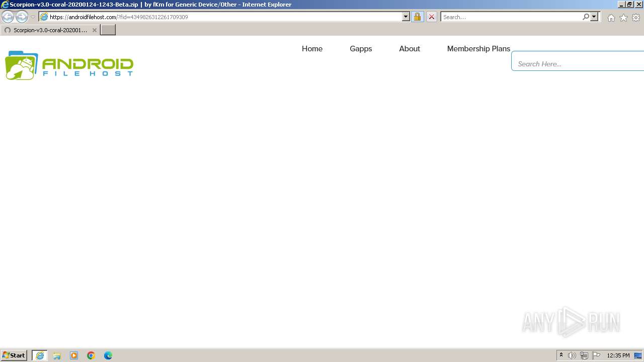Open the Windows Start menu
The height and width of the screenshot is (362, 644).
point(14,355)
